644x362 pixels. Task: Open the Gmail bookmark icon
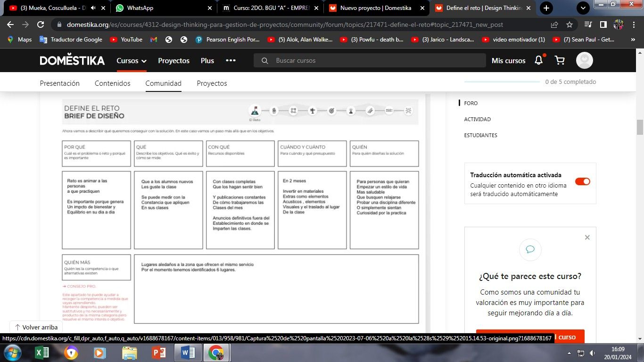point(154,40)
